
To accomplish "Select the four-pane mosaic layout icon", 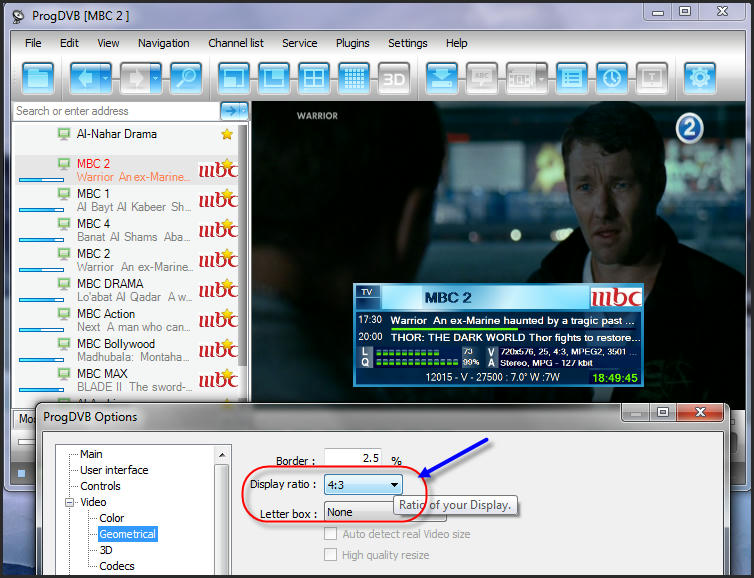I will [x=314, y=78].
